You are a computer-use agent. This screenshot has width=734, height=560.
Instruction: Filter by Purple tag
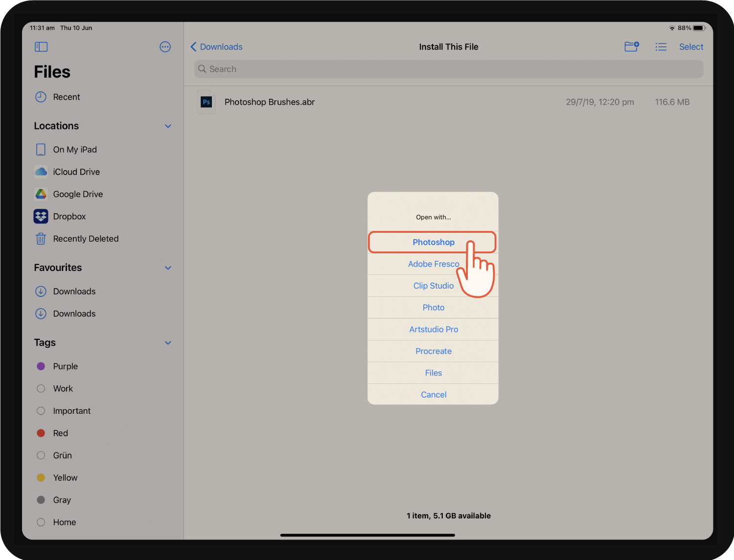[x=57, y=366]
